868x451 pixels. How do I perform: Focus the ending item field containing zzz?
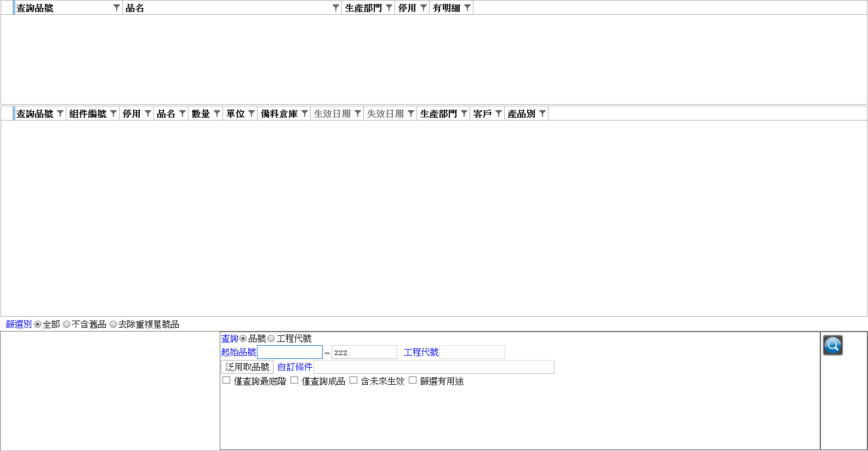[x=364, y=352]
